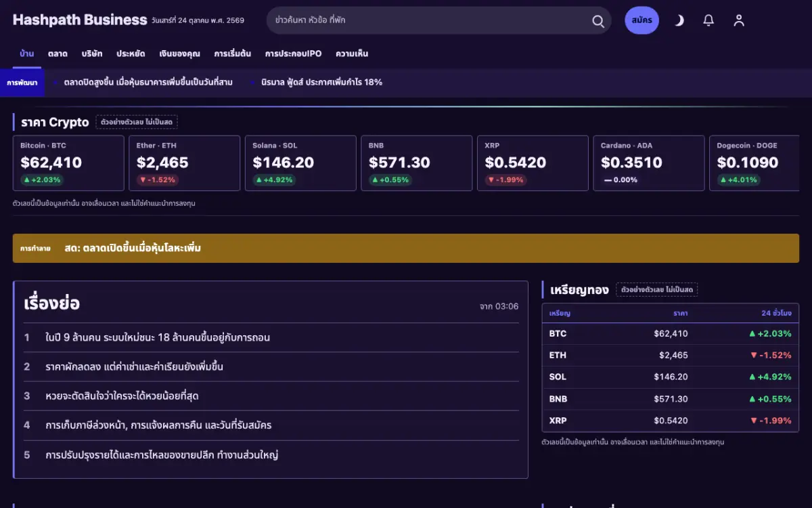
Task: Open notifications bell icon
Action: 708,20
